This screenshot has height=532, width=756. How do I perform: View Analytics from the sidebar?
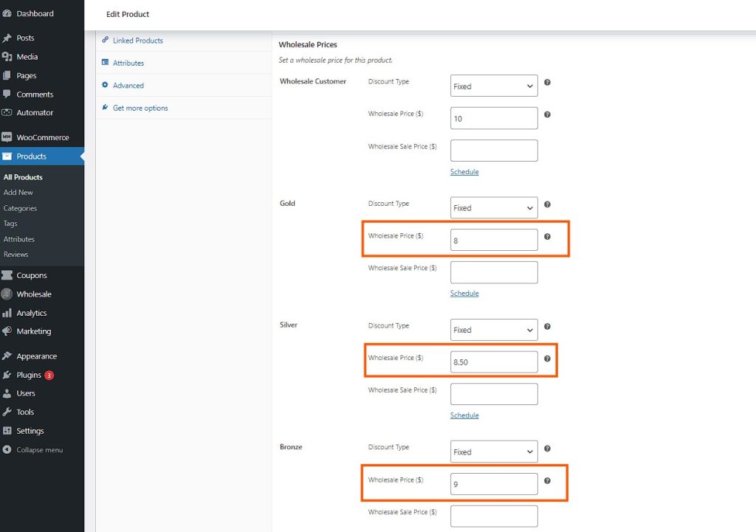pos(33,312)
